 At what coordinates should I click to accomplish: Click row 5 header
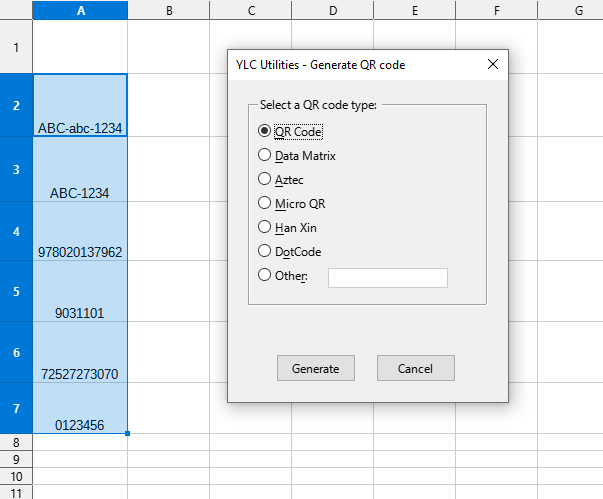pyautogui.click(x=16, y=292)
